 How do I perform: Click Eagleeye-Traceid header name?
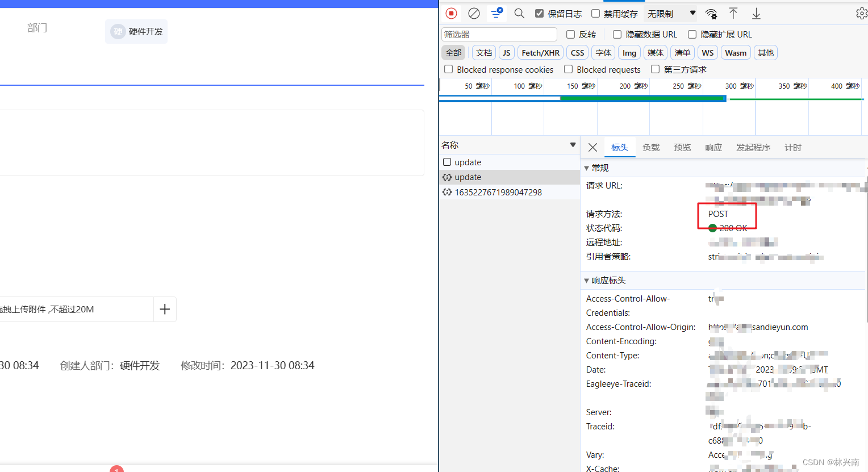pos(619,384)
